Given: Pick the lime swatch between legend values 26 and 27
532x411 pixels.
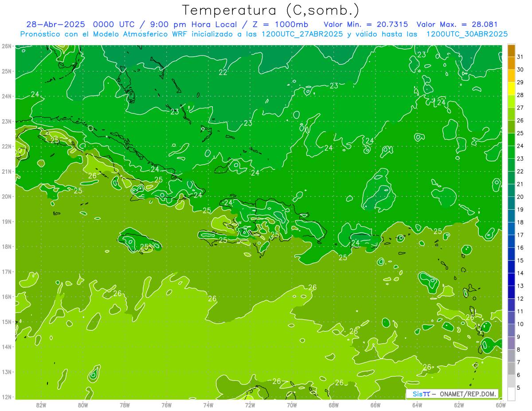Looking at the screenshot, I should [x=511, y=114].
